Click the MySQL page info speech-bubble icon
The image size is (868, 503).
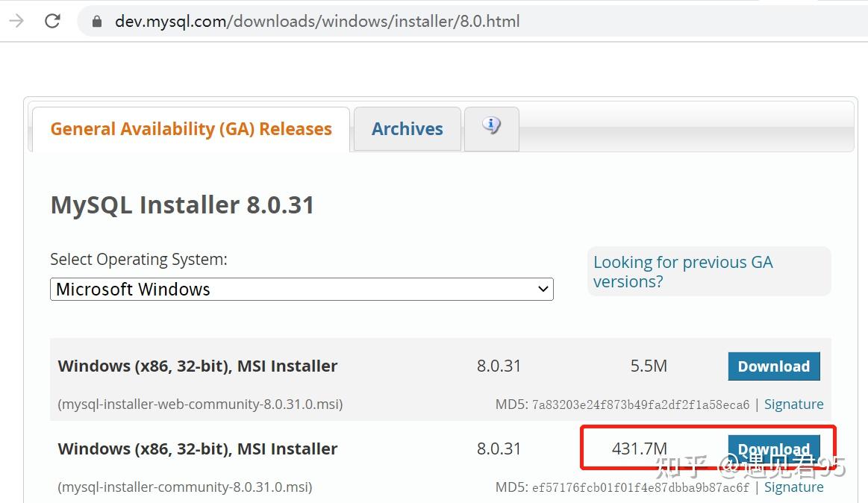tap(491, 128)
